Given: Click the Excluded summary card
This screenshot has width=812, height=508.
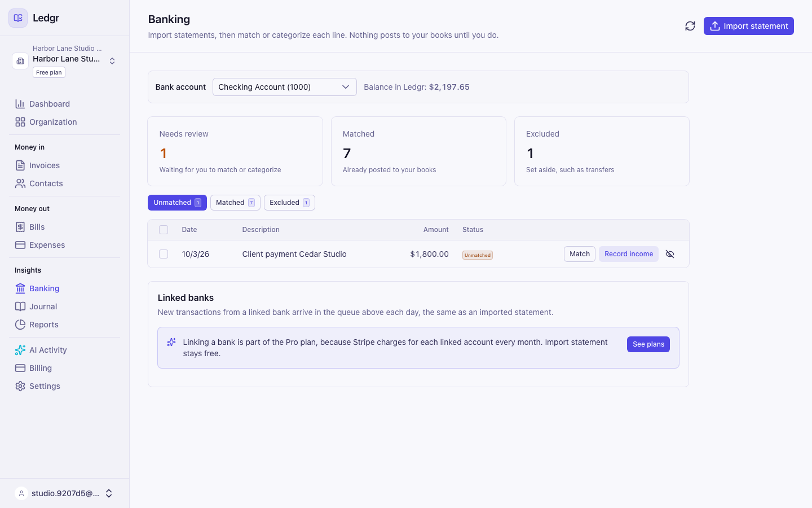Looking at the screenshot, I should pyautogui.click(x=602, y=151).
